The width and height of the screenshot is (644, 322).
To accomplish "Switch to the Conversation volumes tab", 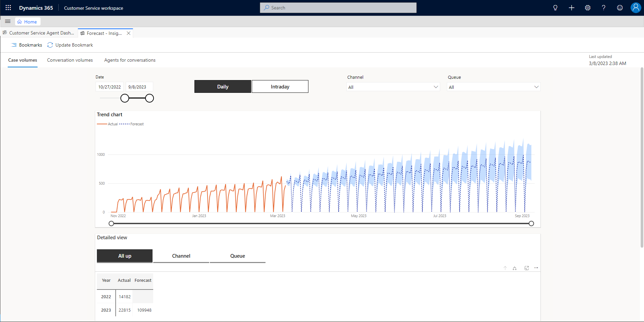I will pyautogui.click(x=70, y=60).
